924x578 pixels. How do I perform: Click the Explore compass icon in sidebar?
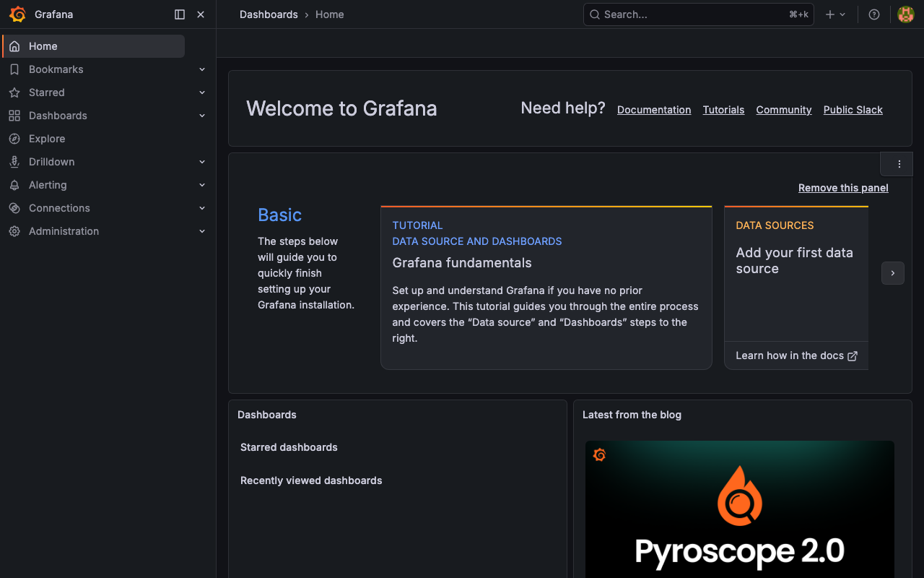pos(14,139)
